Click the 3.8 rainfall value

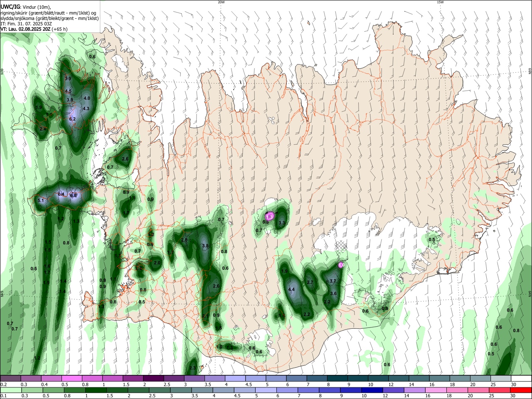[x=205, y=246]
